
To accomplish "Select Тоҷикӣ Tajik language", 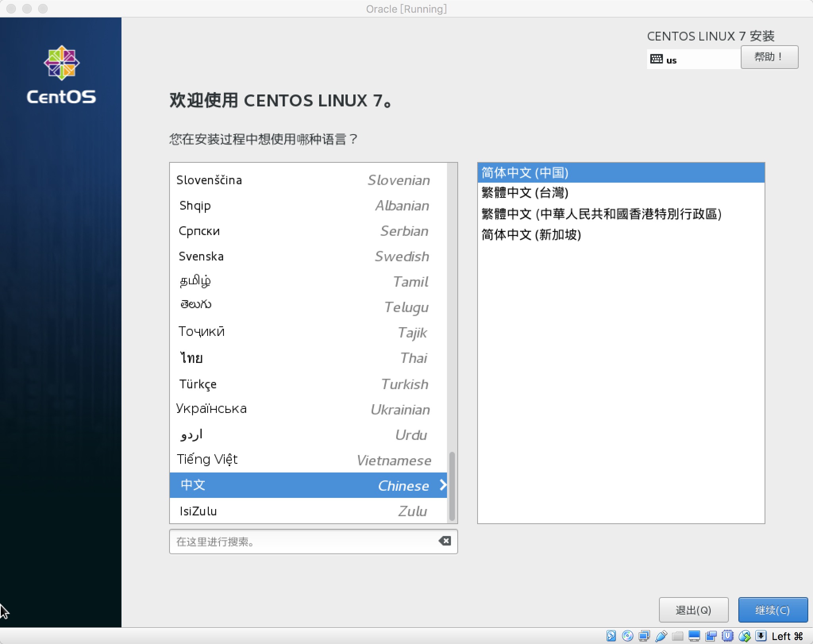I will [x=308, y=332].
